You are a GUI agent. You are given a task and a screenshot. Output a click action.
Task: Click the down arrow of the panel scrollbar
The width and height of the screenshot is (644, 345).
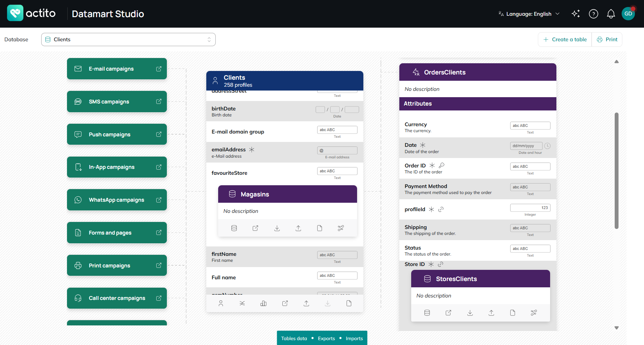tap(617, 328)
